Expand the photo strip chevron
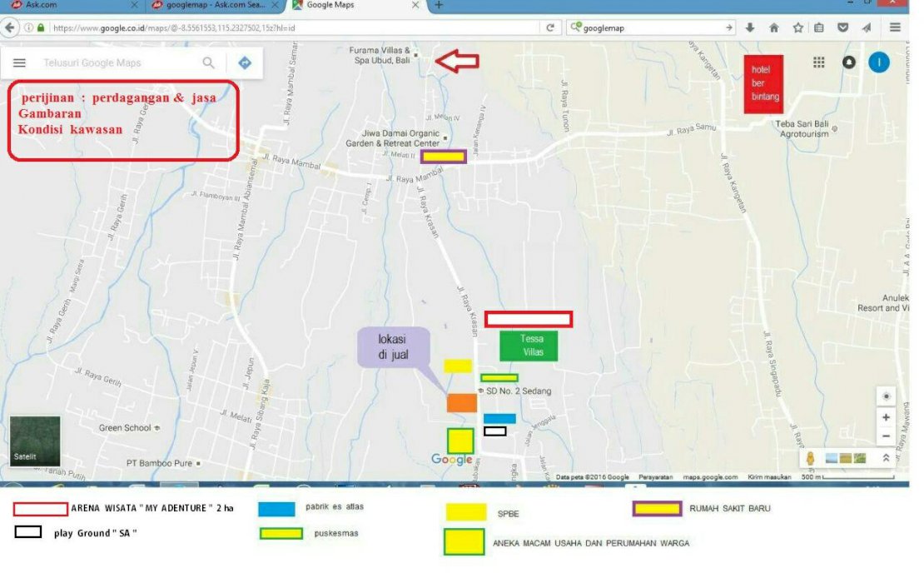The width and height of the screenshot is (924, 583). tap(887, 458)
